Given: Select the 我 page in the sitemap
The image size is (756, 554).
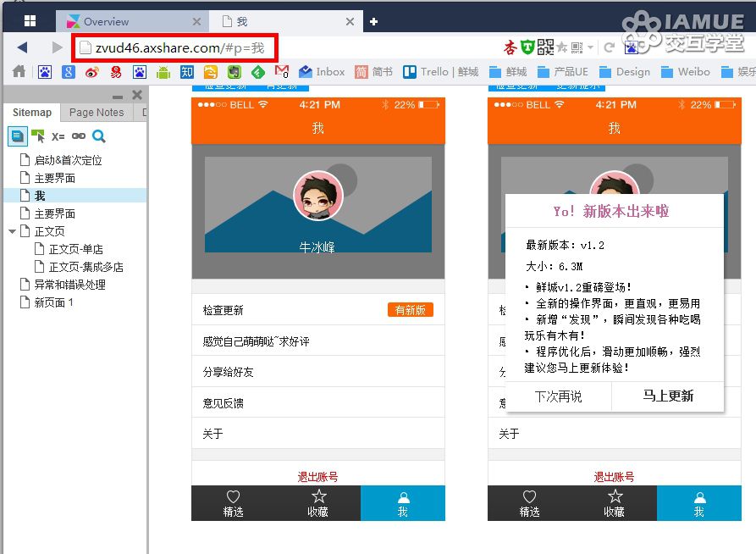Looking at the screenshot, I should coord(40,196).
